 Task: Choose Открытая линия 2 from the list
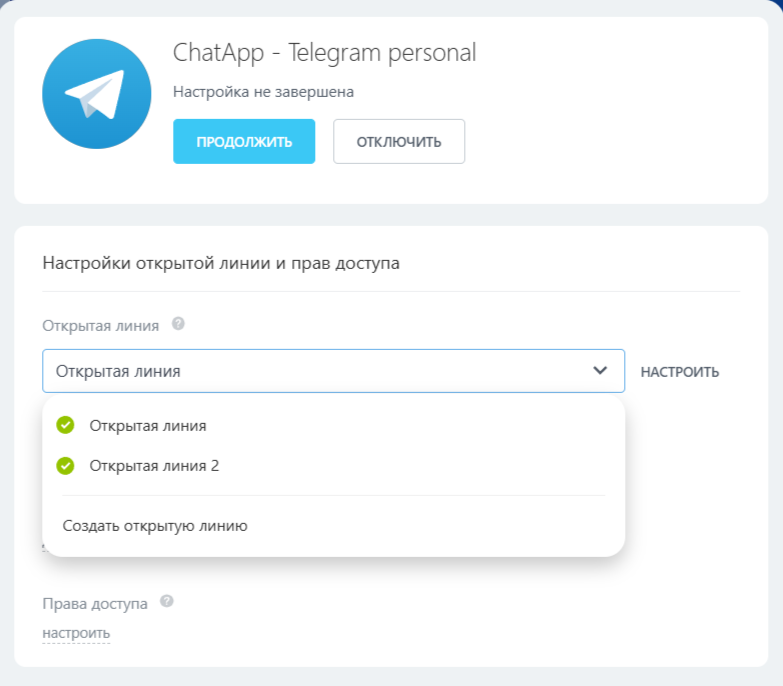pos(154,465)
